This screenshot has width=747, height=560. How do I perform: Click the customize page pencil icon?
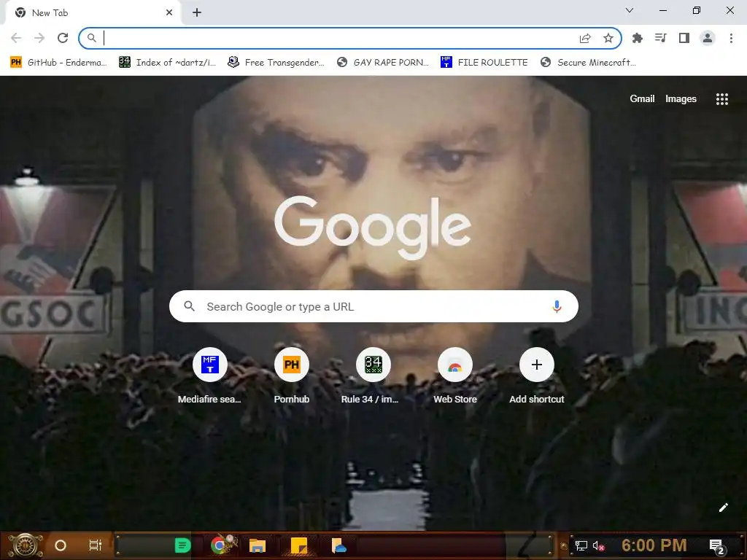723,507
